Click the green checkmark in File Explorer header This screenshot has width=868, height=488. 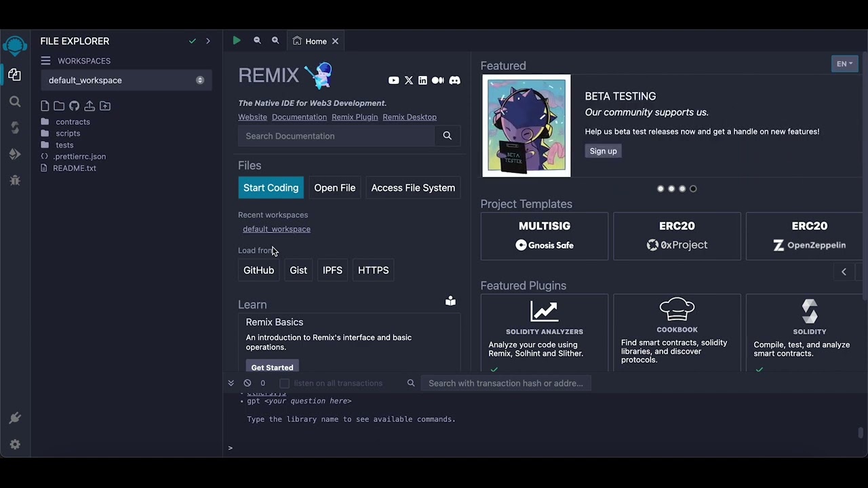tap(193, 41)
